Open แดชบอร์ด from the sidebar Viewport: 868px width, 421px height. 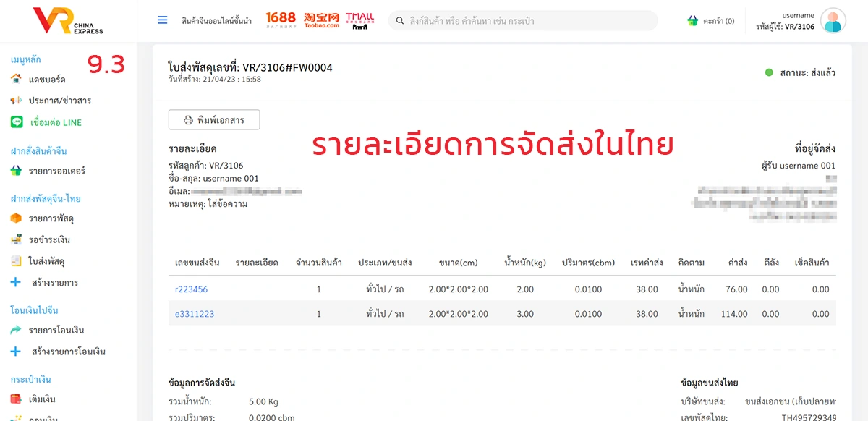click(x=47, y=79)
